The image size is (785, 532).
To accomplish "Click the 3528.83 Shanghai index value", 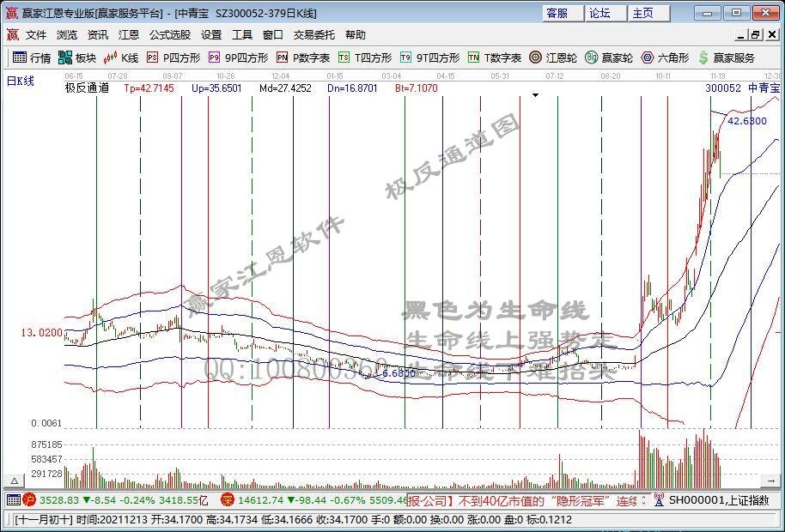I will coord(59,500).
